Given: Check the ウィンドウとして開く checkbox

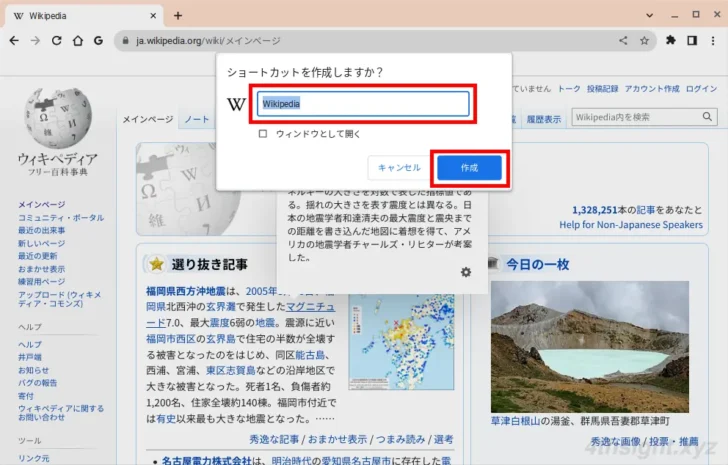Looking at the screenshot, I should click(263, 134).
